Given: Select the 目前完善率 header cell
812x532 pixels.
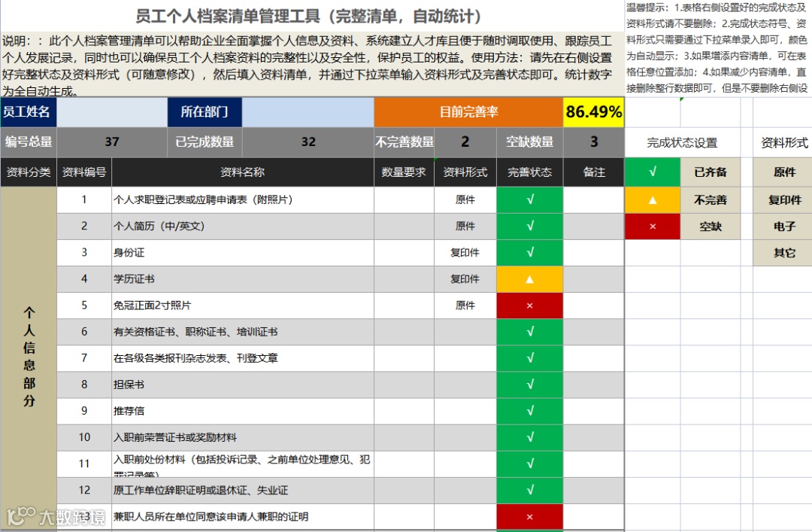Looking at the screenshot, I should tap(468, 112).
